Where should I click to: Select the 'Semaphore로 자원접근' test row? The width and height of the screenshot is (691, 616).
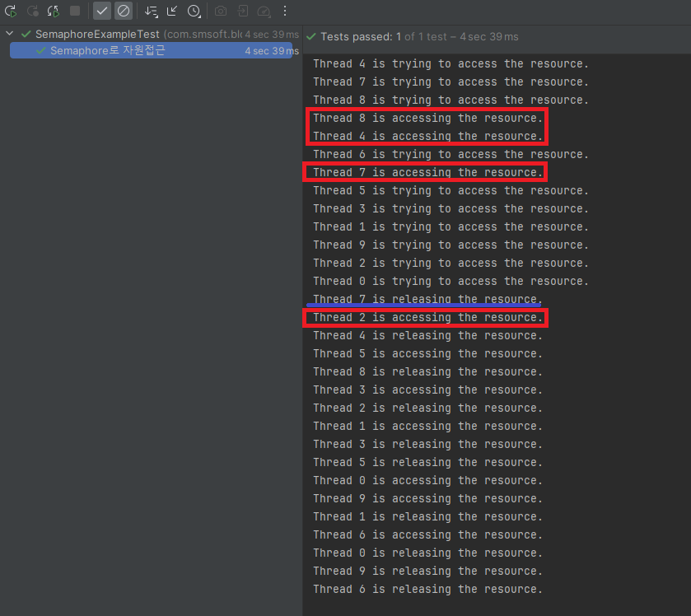152,51
